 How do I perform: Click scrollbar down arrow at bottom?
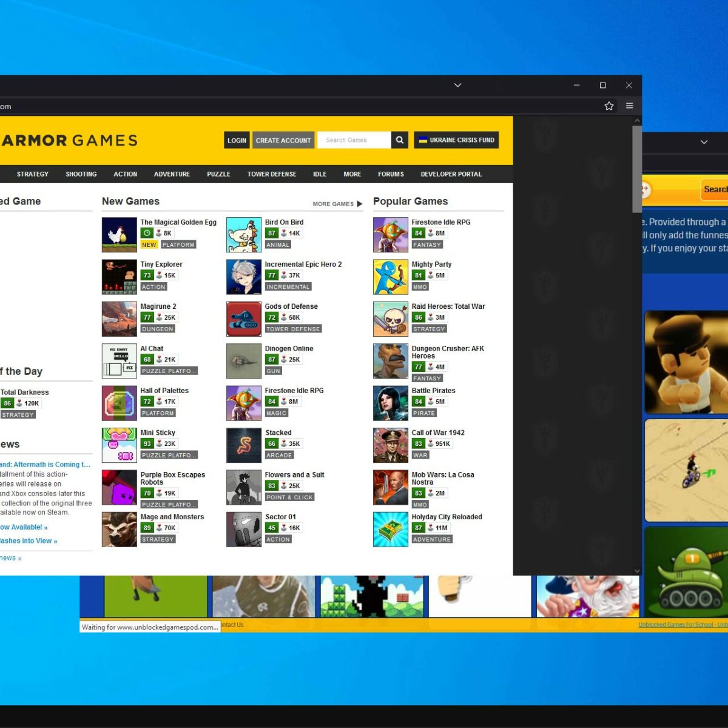point(637,571)
